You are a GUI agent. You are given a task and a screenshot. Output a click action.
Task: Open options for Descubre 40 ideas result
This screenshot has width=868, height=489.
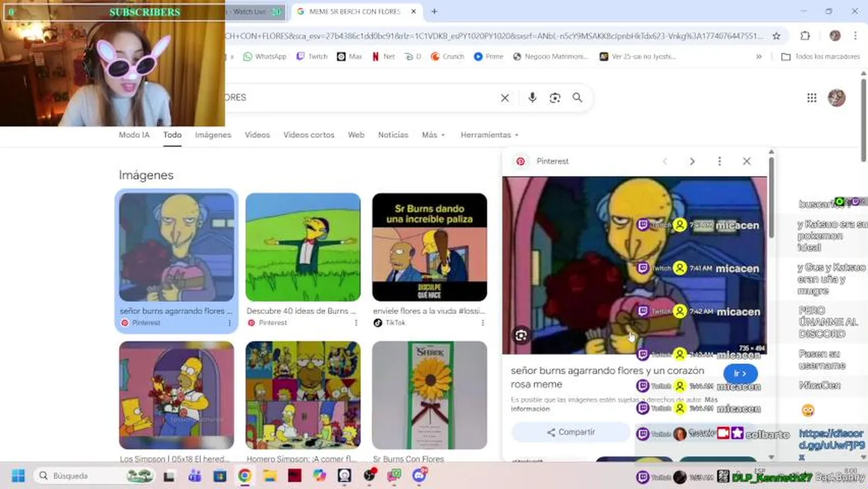click(356, 323)
